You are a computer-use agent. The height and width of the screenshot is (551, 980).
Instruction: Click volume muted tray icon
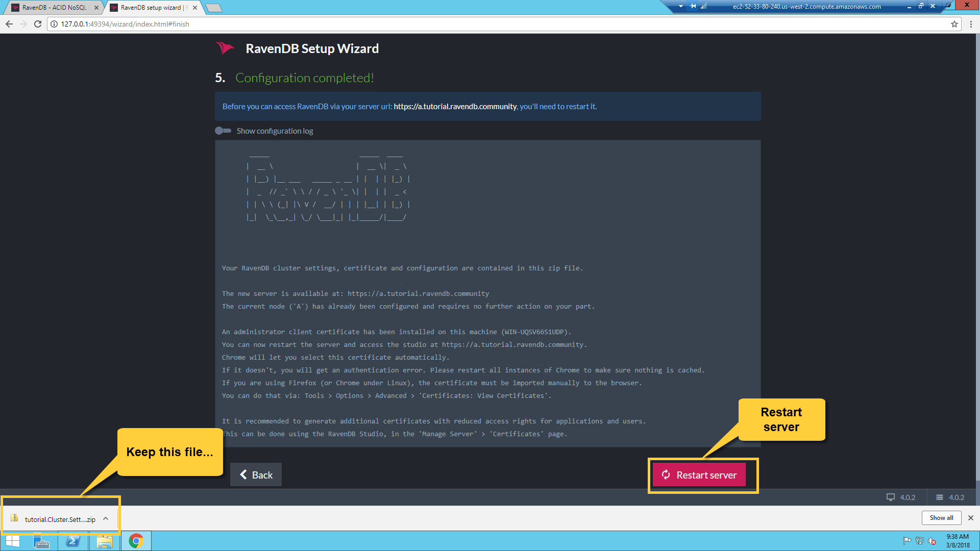coord(933,541)
